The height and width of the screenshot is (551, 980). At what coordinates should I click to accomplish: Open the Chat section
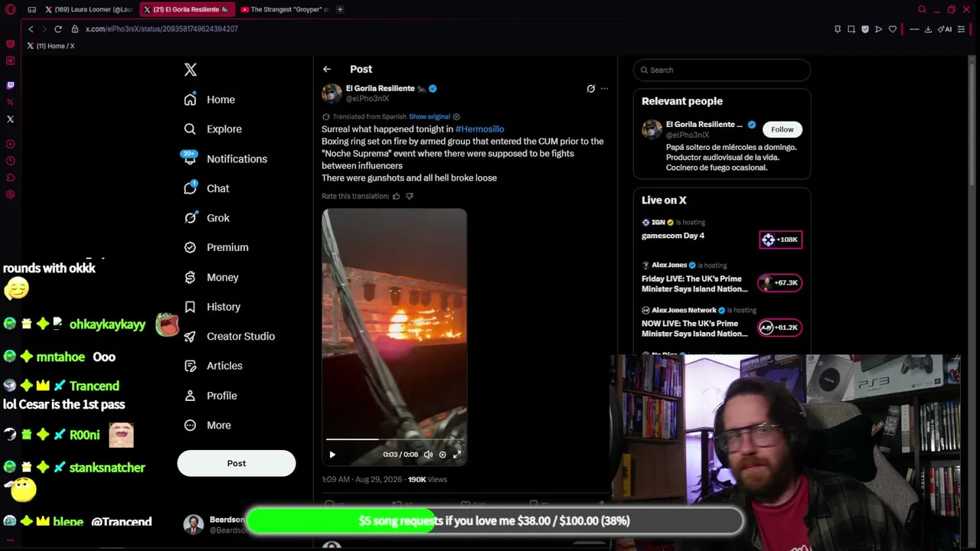tap(207, 188)
